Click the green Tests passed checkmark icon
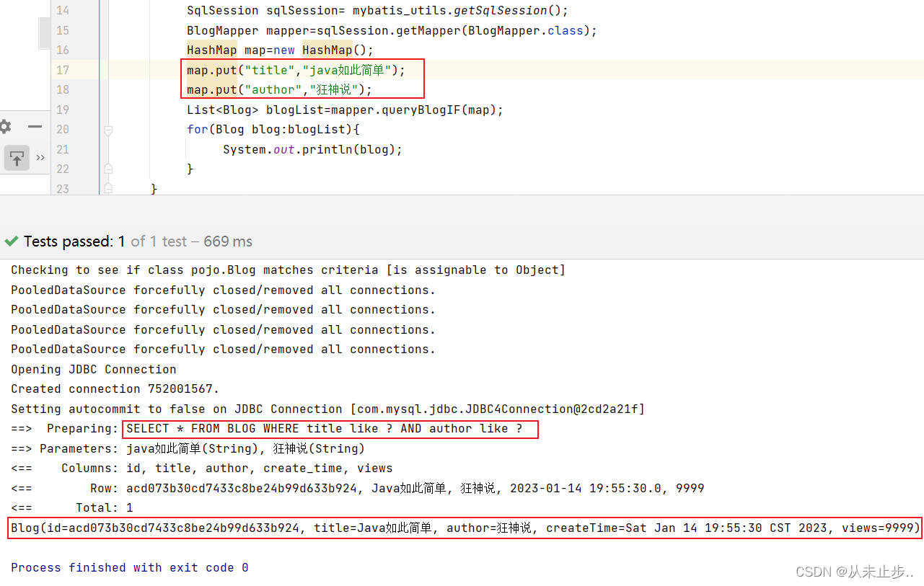This screenshot has height=586, width=924. (x=12, y=241)
